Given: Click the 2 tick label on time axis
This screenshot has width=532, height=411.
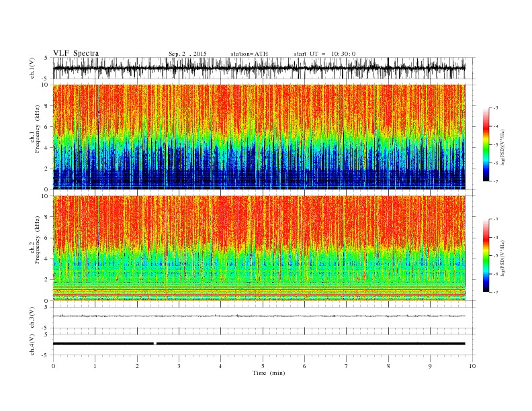Looking at the screenshot, I should coord(137,366).
